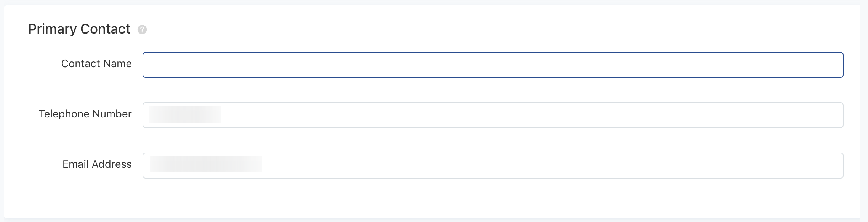
Task: Click the middle of the Contact Name box
Action: coord(493,65)
